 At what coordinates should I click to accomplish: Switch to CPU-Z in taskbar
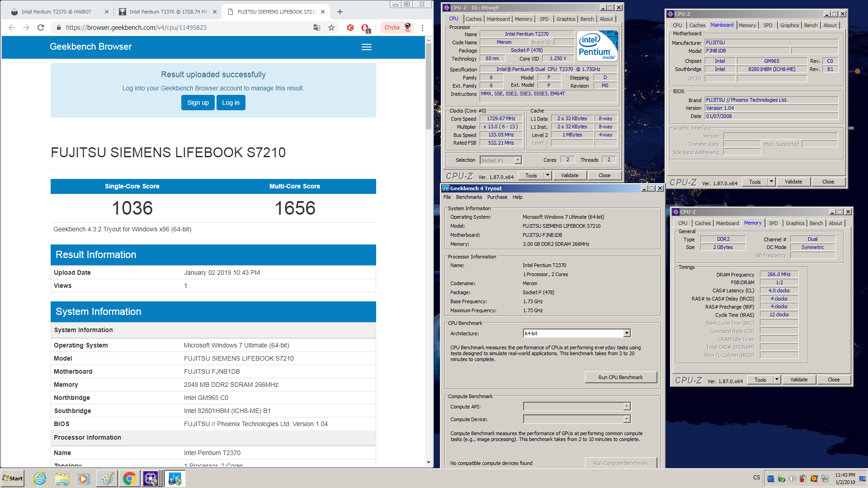[151, 479]
